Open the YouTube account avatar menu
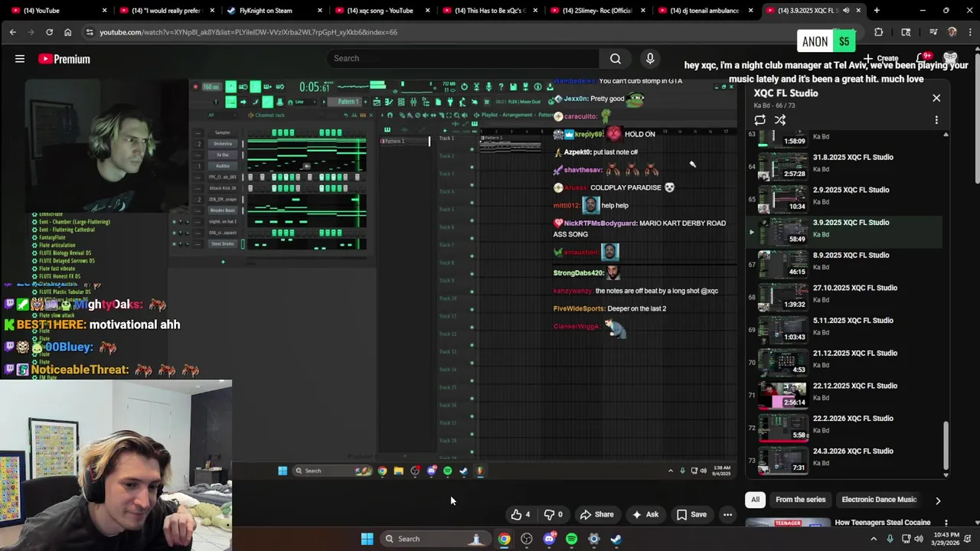Screen dimensions: 980x551 [x=951, y=58]
